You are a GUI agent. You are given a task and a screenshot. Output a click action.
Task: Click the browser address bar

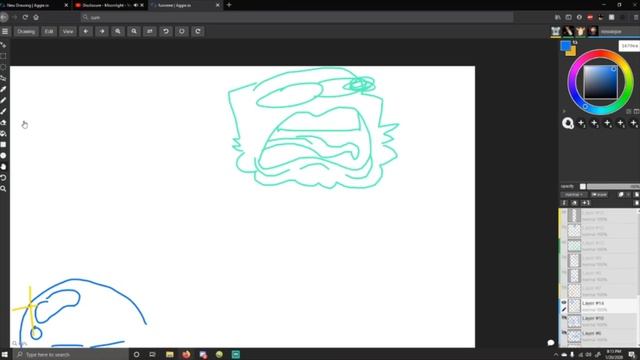297,17
